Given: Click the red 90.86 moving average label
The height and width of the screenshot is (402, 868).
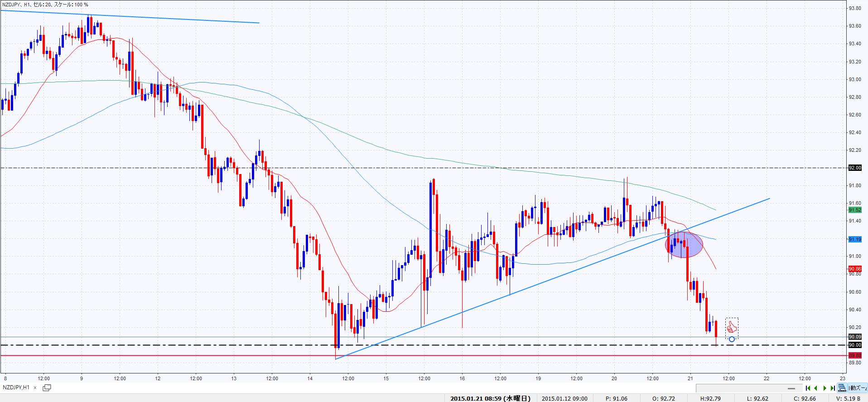Looking at the screenshot, I should [x=854, y=269].
